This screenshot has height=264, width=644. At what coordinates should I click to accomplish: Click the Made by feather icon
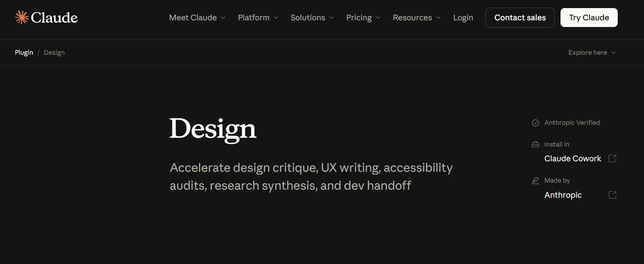click(535, 181)
